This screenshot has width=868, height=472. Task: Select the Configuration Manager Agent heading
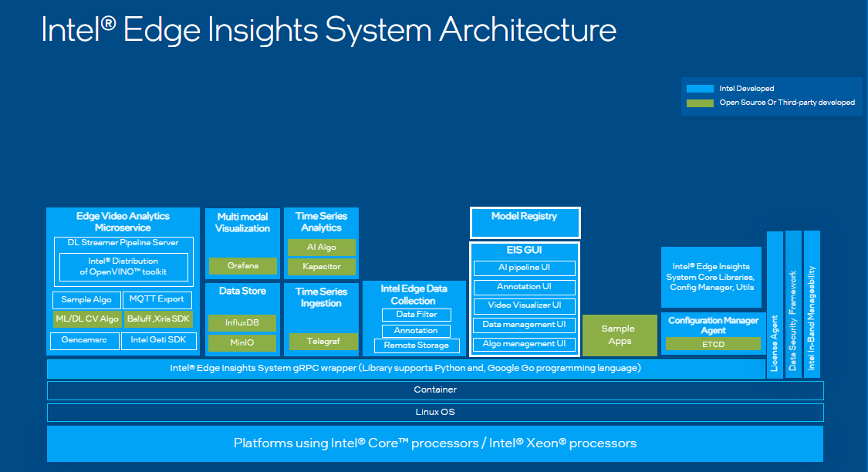713,325
